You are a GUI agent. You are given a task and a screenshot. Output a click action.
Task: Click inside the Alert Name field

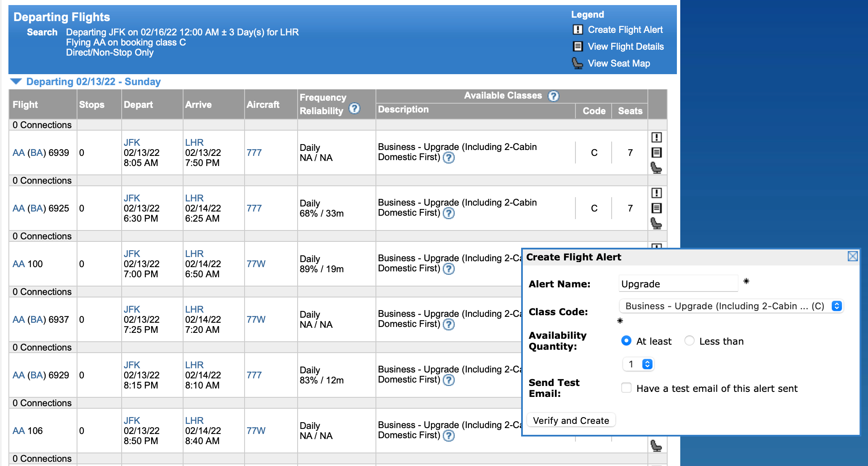pyautogui.click(x=678, y=284)
